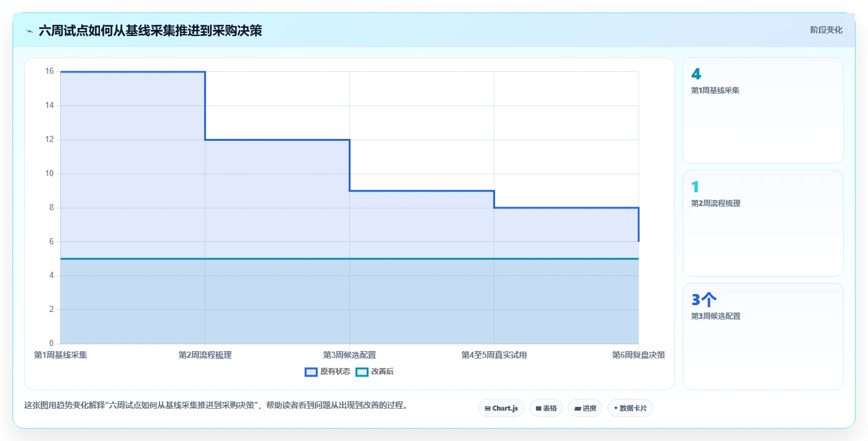Click the lightning icon beside the title
The image size is (868, 441).
29,30
